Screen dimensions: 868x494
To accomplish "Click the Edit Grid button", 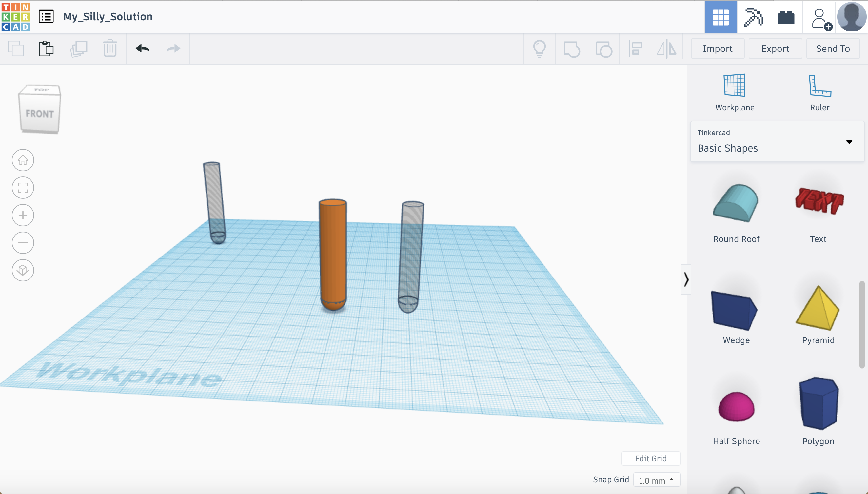I will click(650, 458).
